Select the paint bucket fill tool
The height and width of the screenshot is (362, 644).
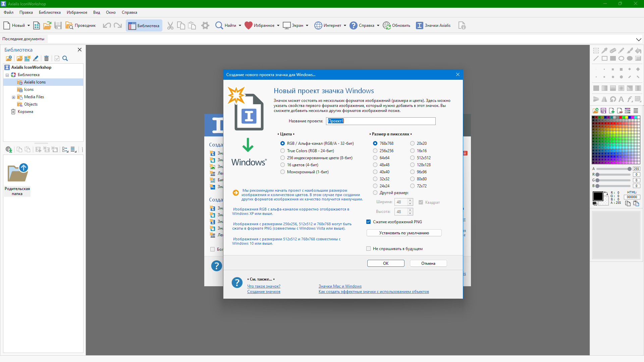tap(638, 50)
